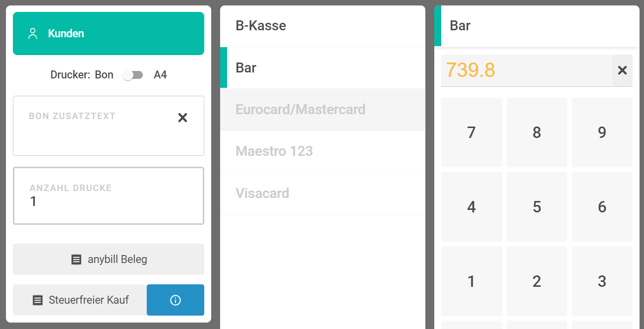Choose Maestro 123 payment method
This screenshot has width=644, height=329.
tap(323, 151)
